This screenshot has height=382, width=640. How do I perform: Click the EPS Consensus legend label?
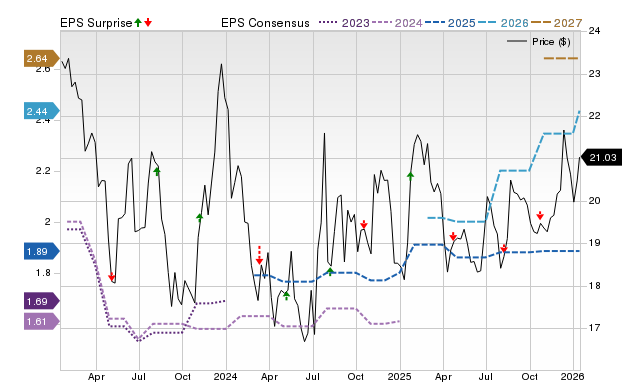pos(265,23)
